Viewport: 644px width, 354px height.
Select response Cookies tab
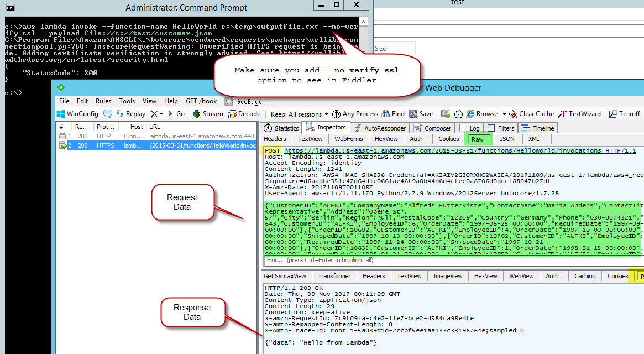(617, 276)
